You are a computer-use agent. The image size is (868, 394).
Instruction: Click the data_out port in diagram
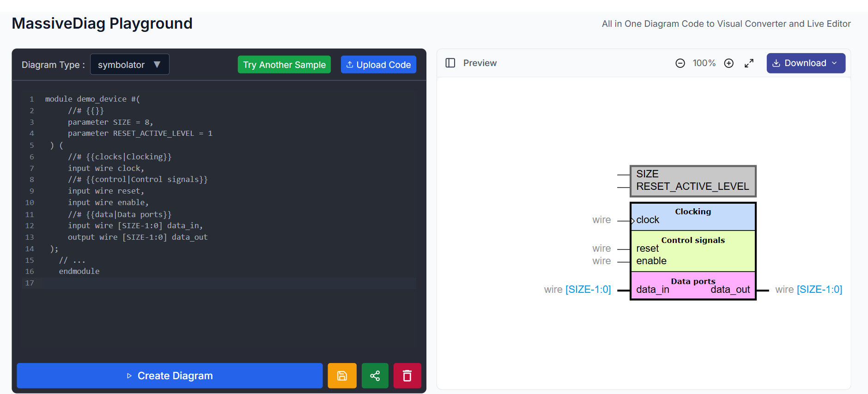pyautogui.click(x=730, y=290)
